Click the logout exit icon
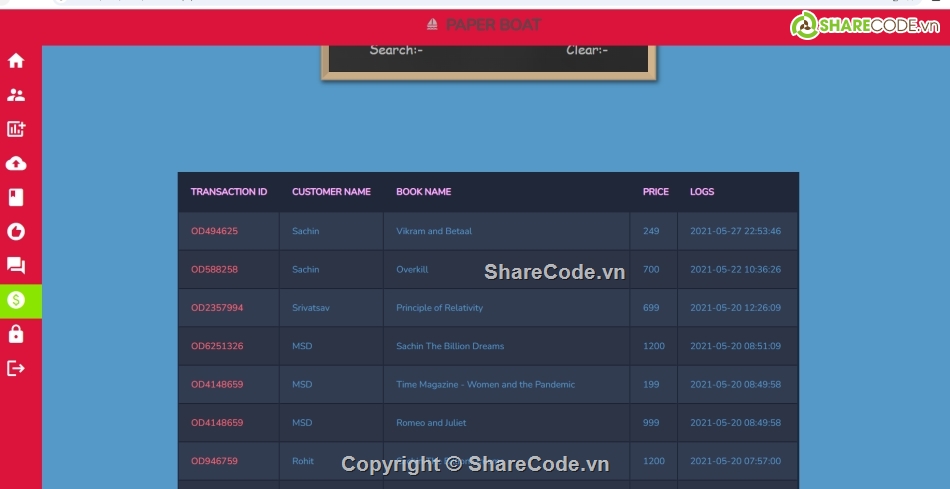The width and height of the screenshot is (950, 489). coord(16,368)
